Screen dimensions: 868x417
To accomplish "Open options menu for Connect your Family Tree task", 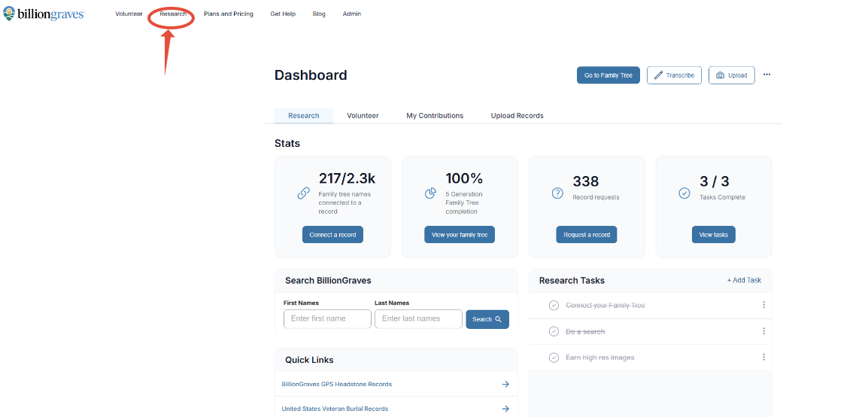I will click(x=764, y=305).
